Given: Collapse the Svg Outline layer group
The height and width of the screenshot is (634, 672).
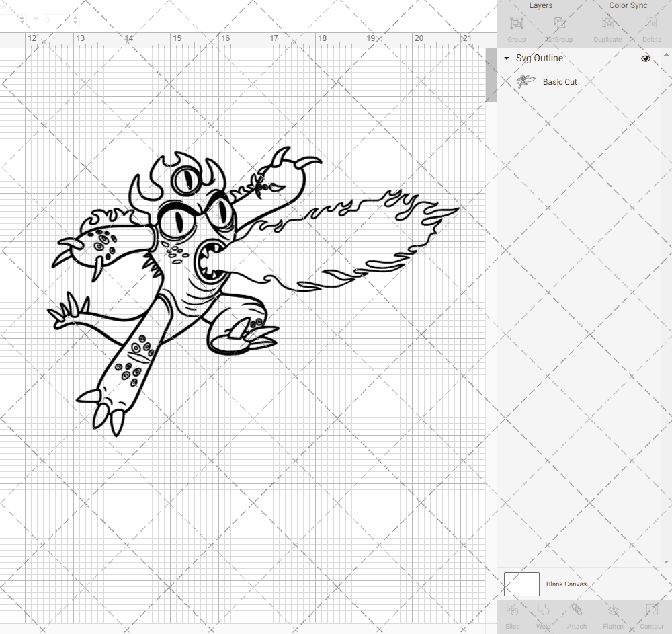Looking at the screenshot, I should click(507, 58).
